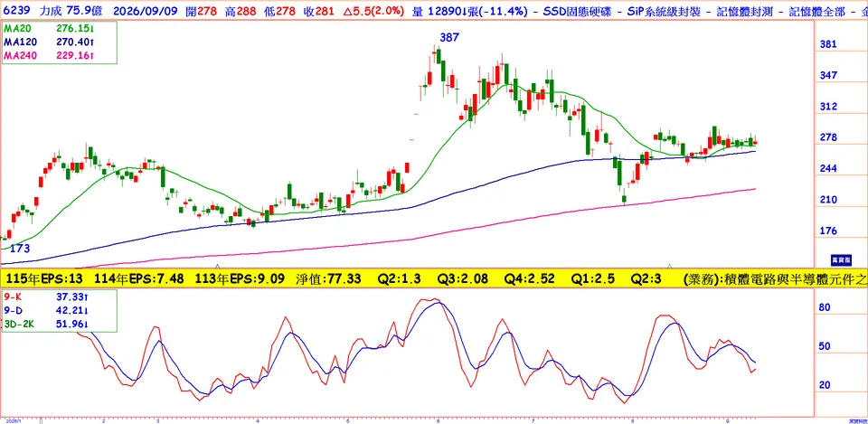Screen dimensions: 868x424
Task: Click the opening price 開278
Action: [x=202, y=11]
